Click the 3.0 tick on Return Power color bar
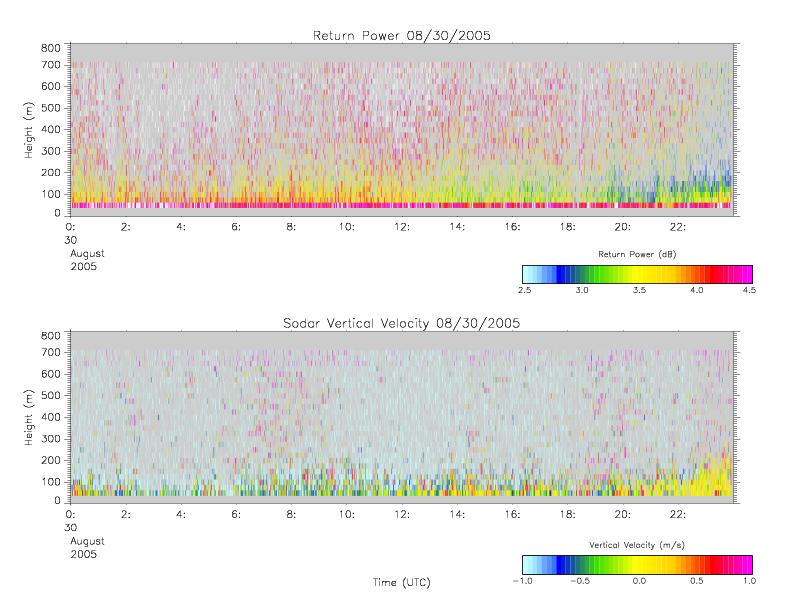 (x=582, y=290)
